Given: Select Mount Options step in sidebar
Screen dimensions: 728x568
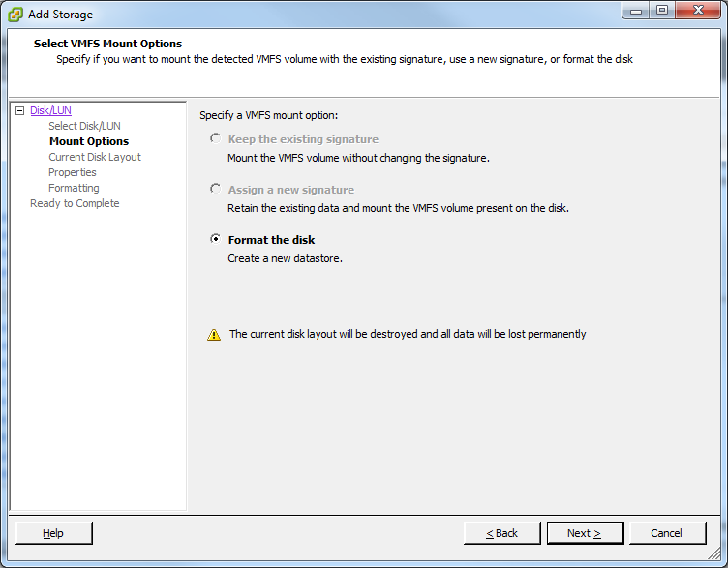Looking at the screenshot, I should (x=88, y=141).
